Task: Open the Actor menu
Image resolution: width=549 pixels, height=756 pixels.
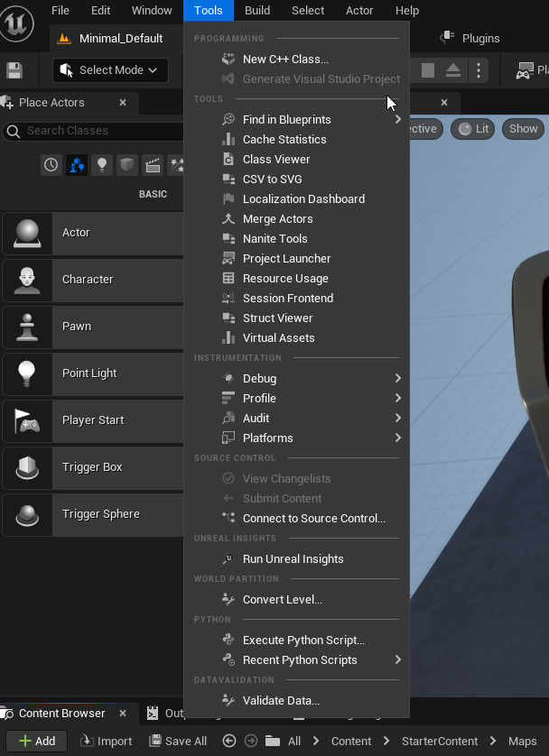Action: [x=359, y=11]
